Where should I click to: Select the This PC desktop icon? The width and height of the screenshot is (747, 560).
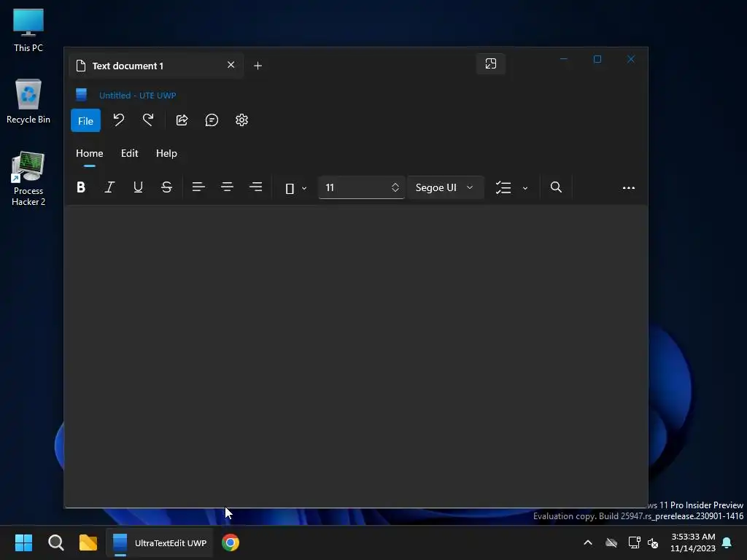28,29
